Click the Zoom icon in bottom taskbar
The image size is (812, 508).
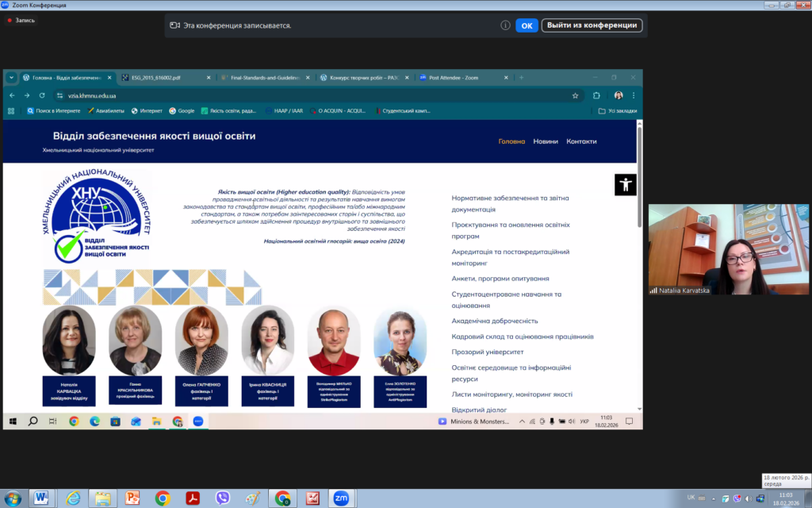341,498
